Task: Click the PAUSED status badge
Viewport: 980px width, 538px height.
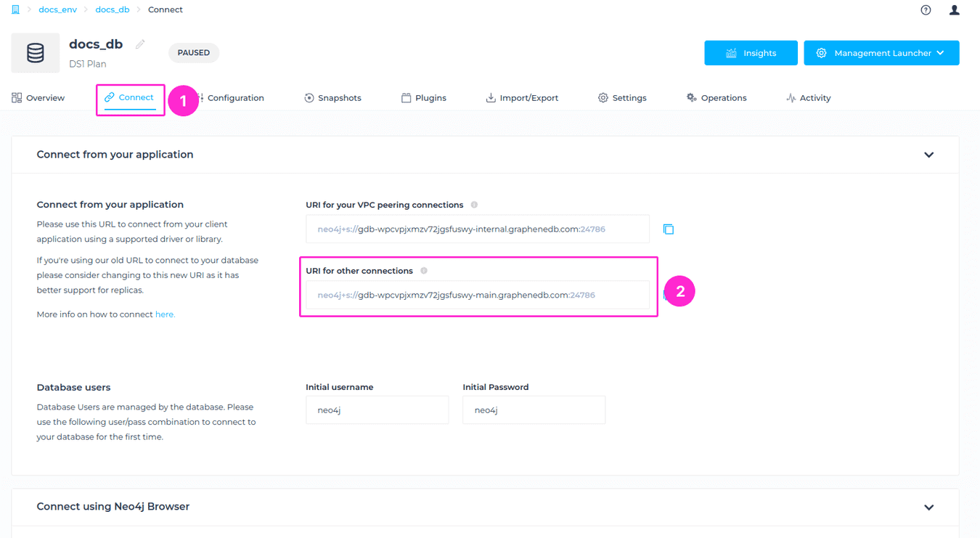Action: (x=194, y=53)
